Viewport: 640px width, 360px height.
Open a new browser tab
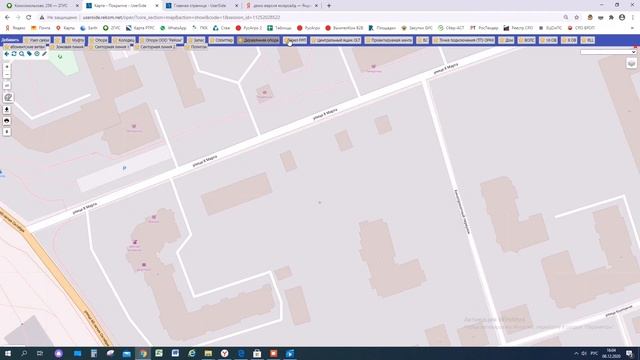pyautogui.click(x=329, y=6)
